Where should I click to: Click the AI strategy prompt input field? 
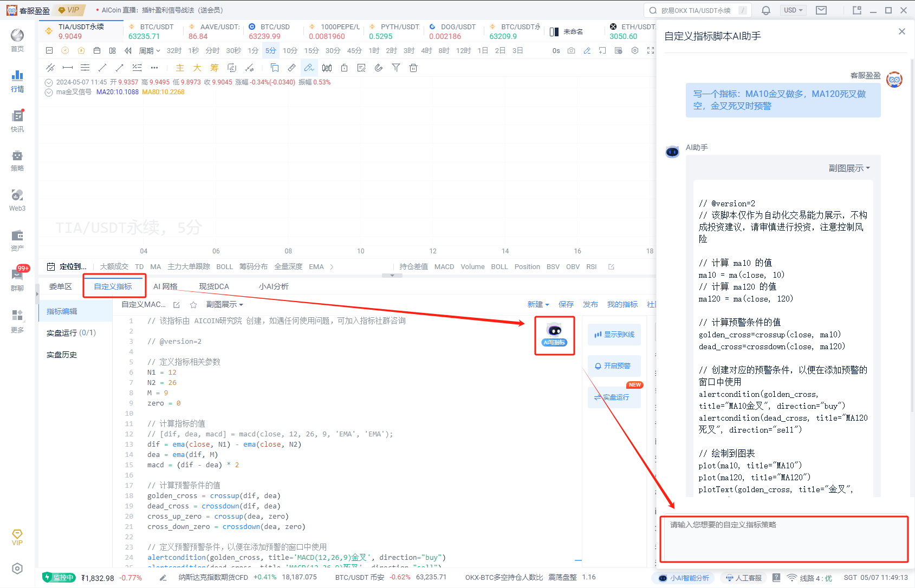coord(784,539)
